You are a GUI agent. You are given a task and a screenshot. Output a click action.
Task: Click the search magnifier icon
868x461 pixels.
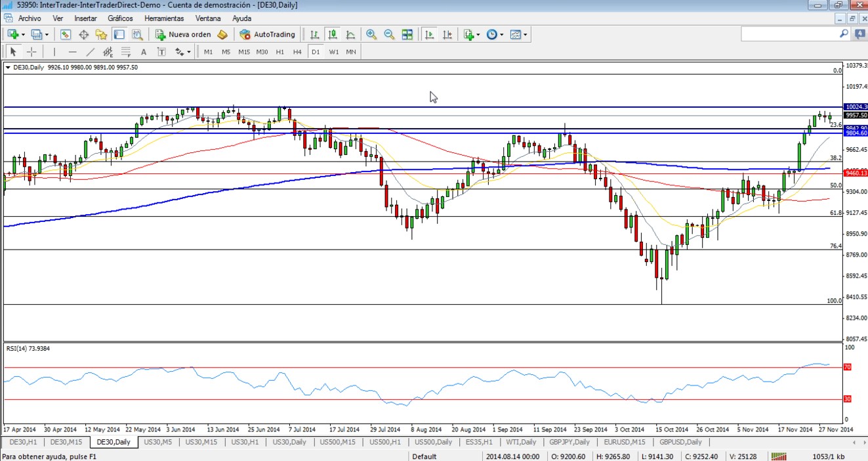tap(844, 33)
